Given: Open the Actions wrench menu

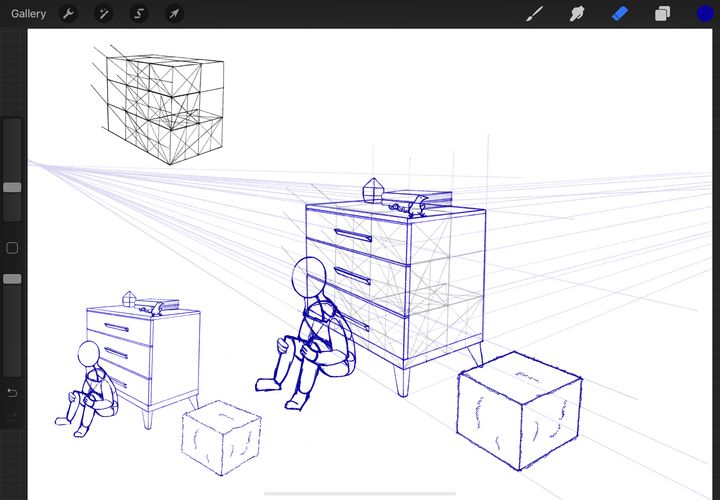Looking at the screenshot, I should pos(68,14).
